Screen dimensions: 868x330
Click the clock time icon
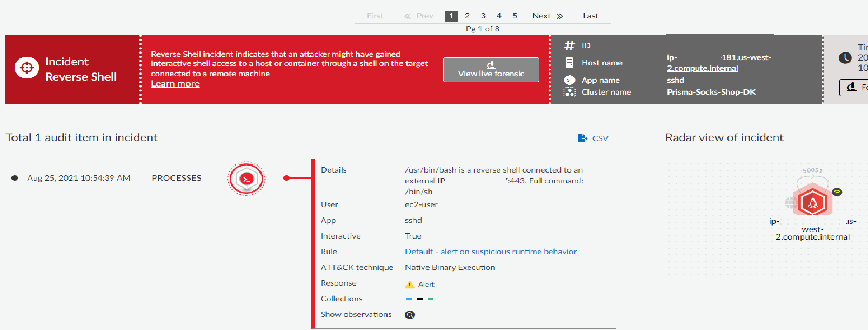tap(845, 58)
